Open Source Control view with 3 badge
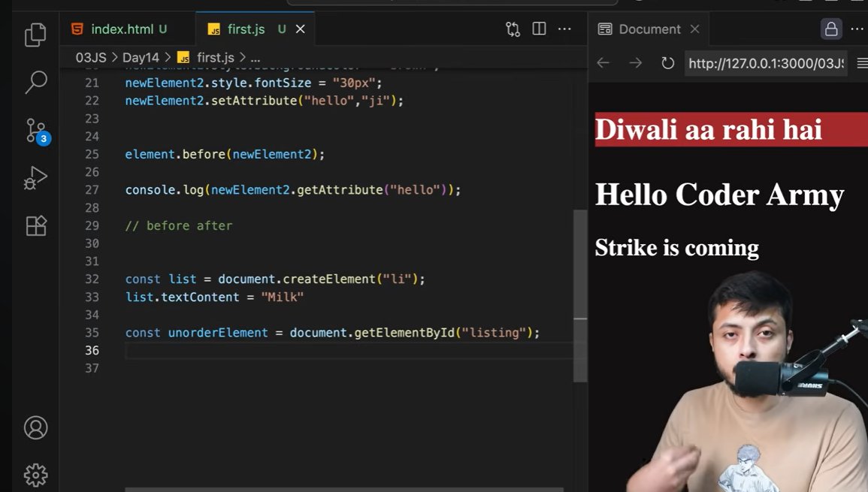The width and height of the screenshot is (868, 492). [x=37, y=131]
